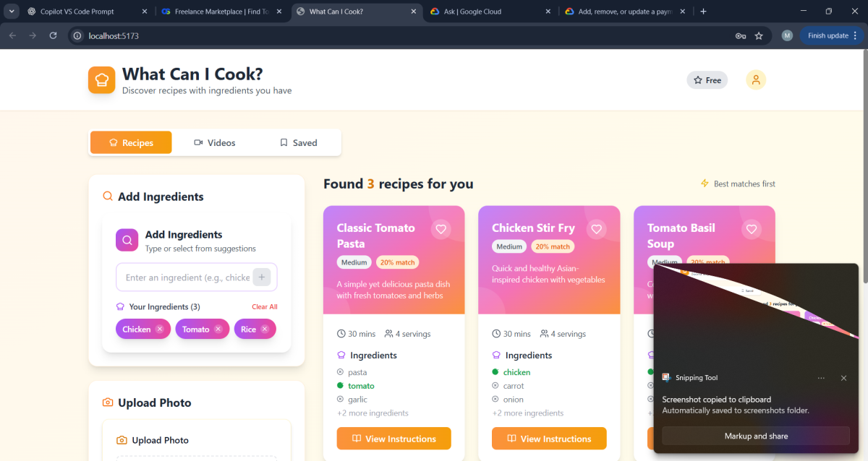Click the plus add-ingredient button
This screenshot has width=868, height=461.
pyautogui.click(x=262, y=277)
